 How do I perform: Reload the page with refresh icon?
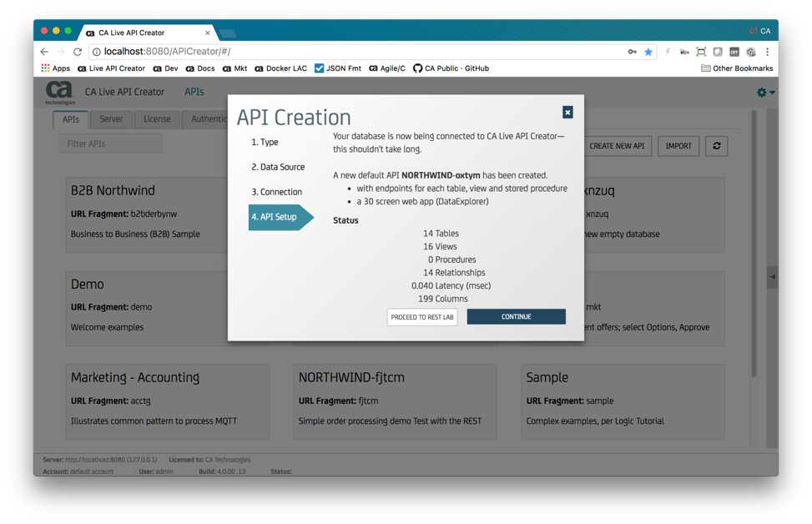pos(78,52)
